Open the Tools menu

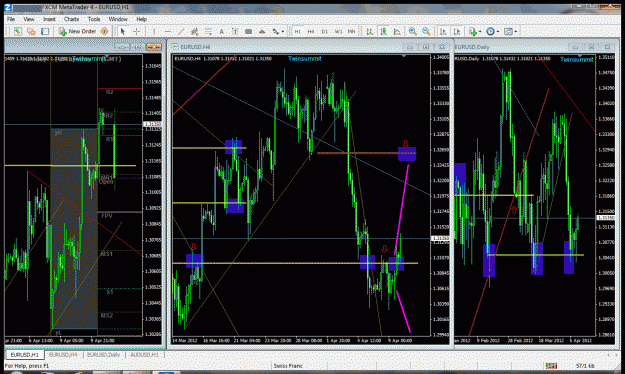click(94, 19)
